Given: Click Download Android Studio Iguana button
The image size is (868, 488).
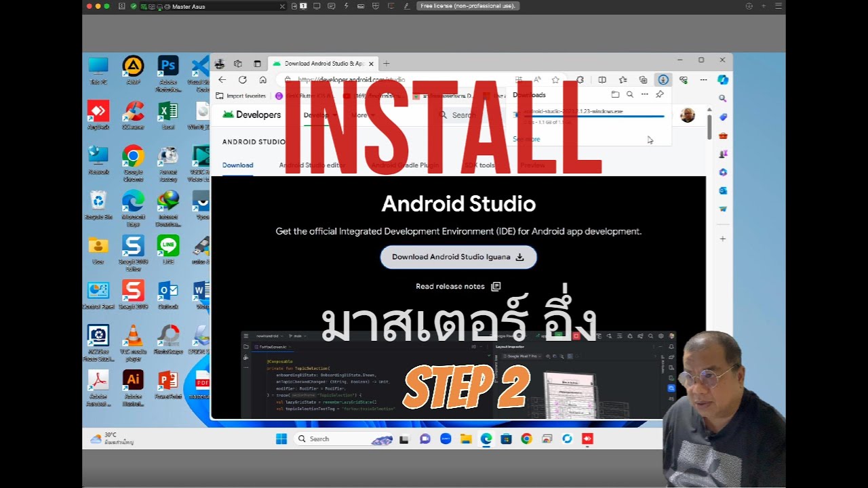Looking at the screenshot, I should [458, 257].
